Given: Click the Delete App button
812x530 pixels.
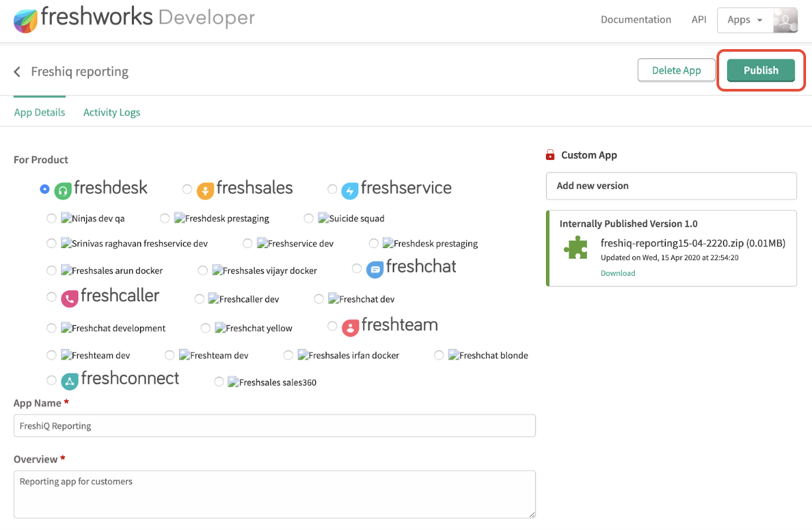Looking at the screenshot, I should point(676,70).
